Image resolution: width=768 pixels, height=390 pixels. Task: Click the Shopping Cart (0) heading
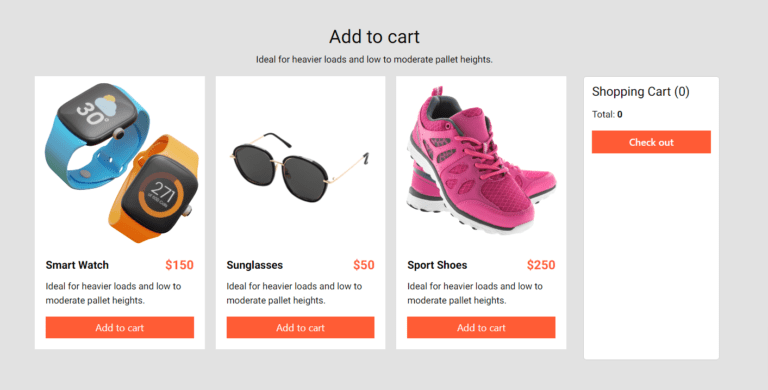tap(640, 92)
